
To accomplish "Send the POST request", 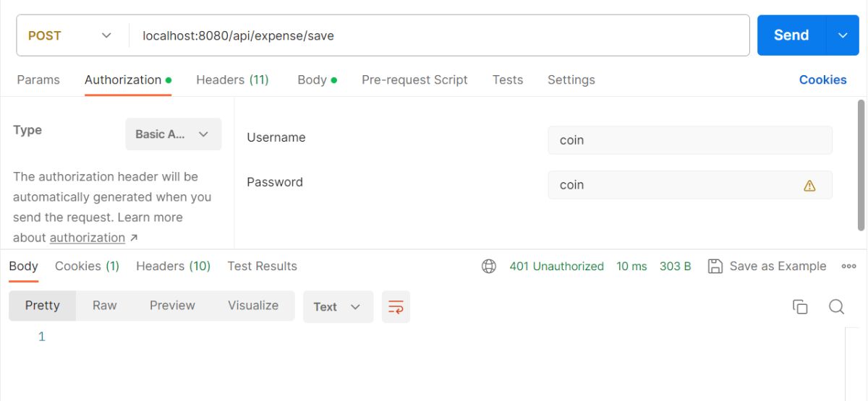I will tap(791, 35).
